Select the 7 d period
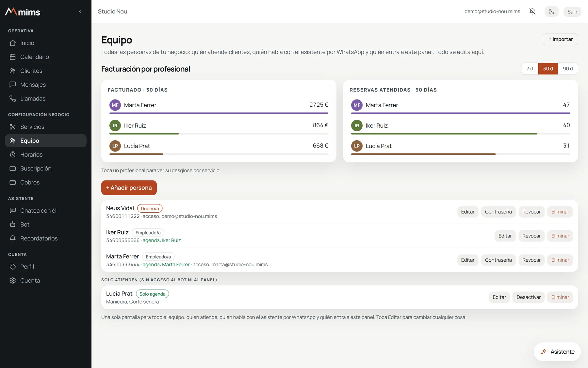 click(x=530, y=69)
